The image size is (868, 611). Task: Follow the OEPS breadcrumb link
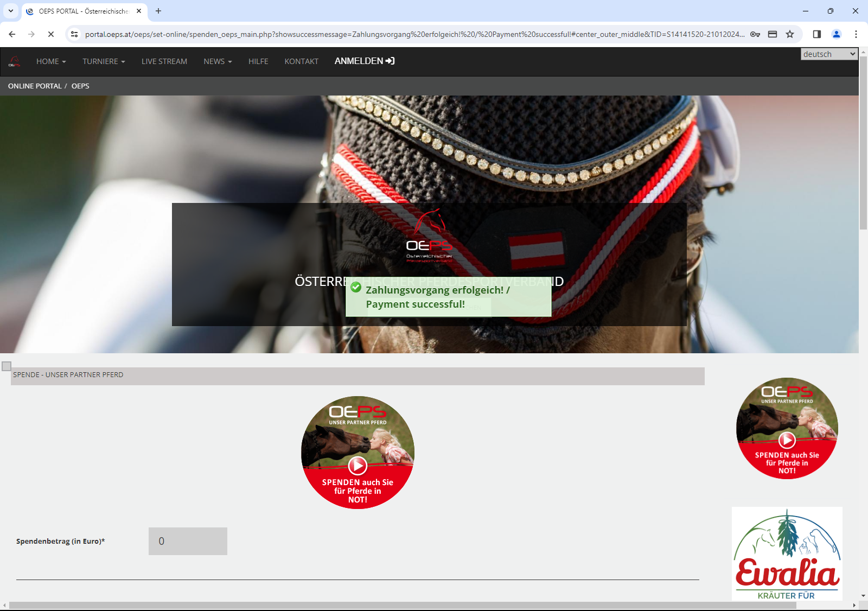pos(80,86)
